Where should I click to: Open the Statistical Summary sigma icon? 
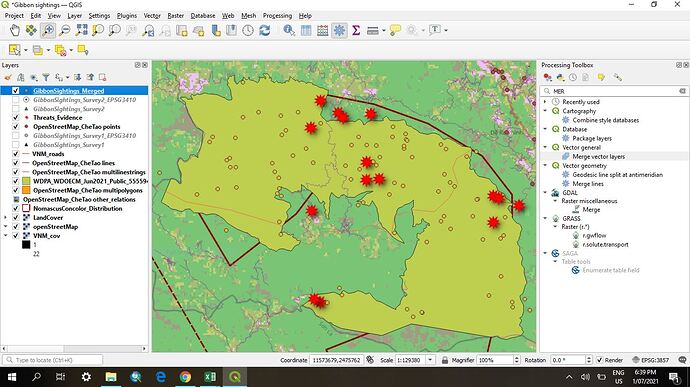tap(356, 30)
